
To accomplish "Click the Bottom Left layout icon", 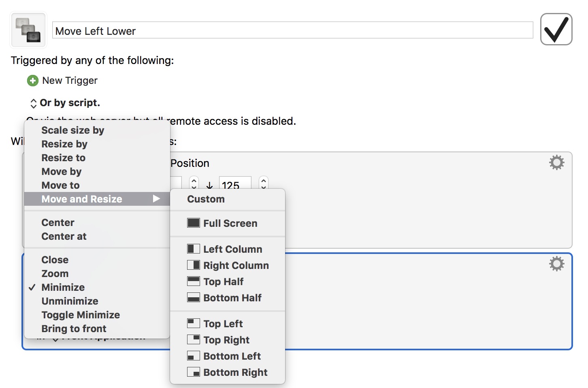I will 194,356.
